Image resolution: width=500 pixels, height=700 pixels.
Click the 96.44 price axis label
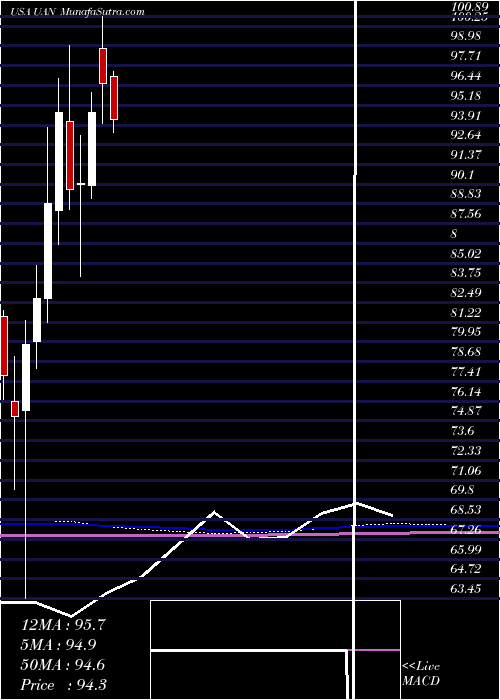[x=466, y=75]
